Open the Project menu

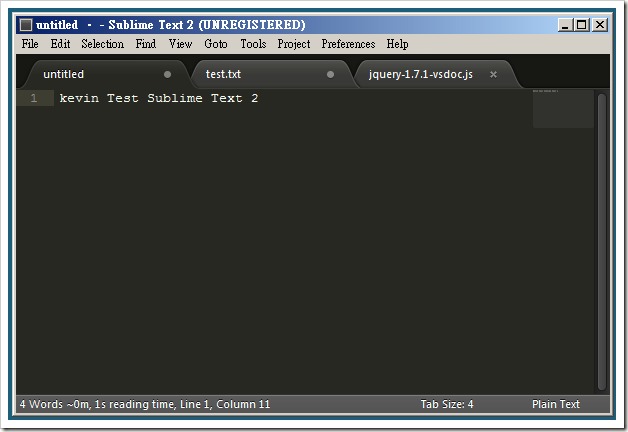click(294, 44)
